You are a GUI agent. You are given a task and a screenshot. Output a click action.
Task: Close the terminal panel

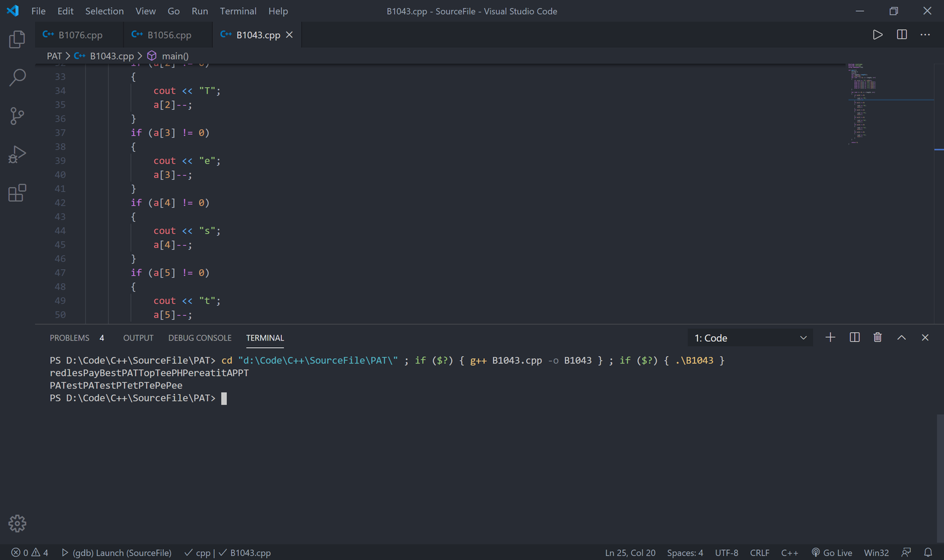tap(925, 337)
